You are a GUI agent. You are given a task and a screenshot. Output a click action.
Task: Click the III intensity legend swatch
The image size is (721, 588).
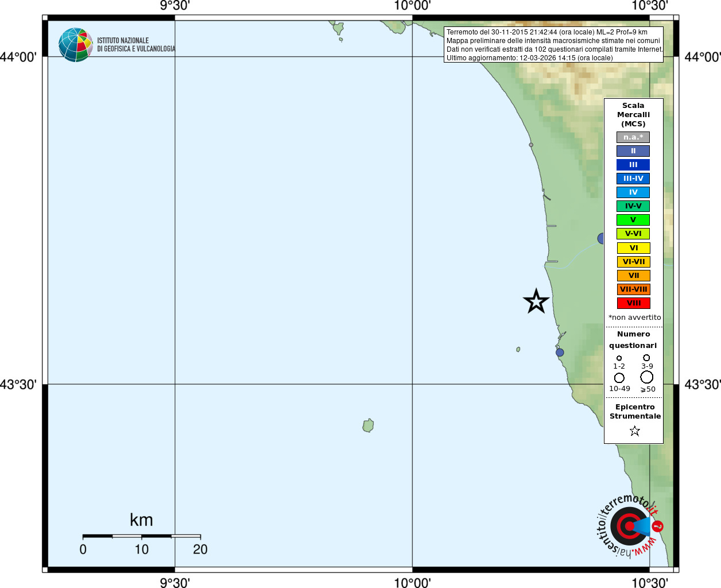click(x=633, y=165)
